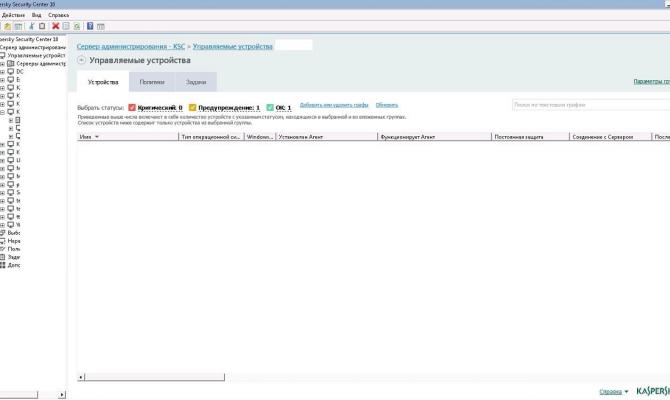Viewport: 670px width, 400px height.
Task: Click the table's horizontal scrollbar left arrow
Action: point(81,377)
